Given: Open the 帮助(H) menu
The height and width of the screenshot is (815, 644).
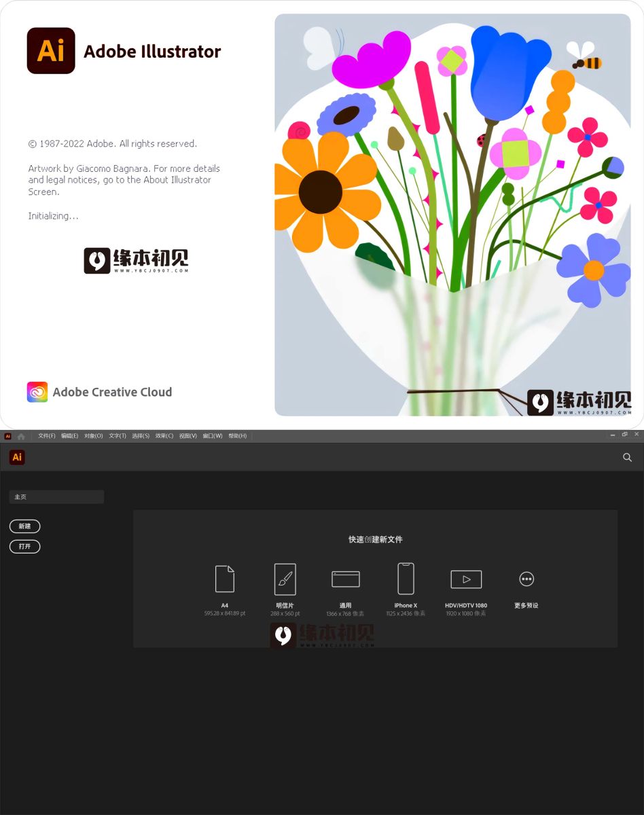Looking at the screenshot, I should 238,436.
